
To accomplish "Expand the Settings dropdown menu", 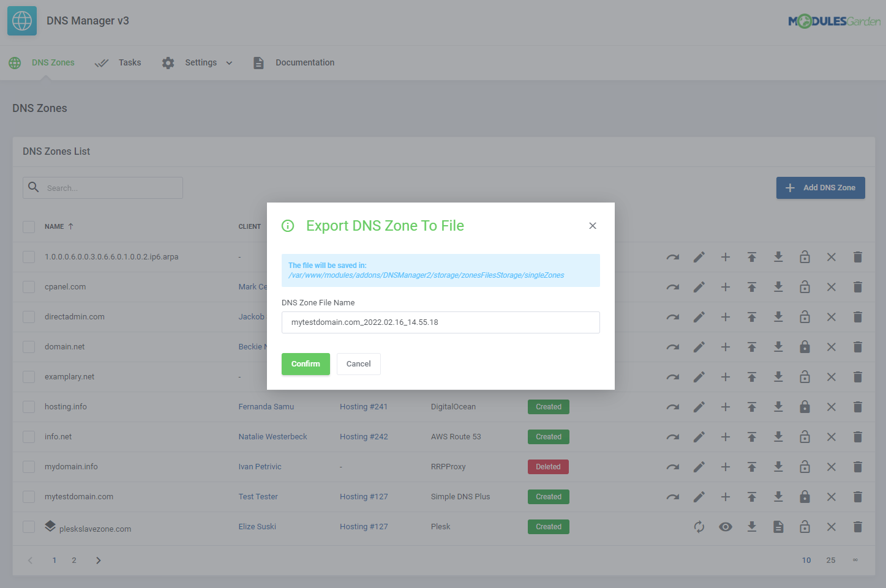I will point(197,62).
